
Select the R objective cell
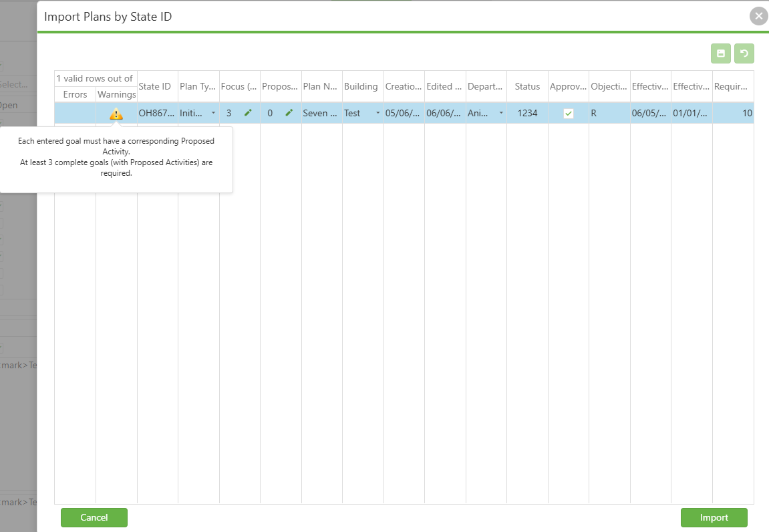[x=609, y=113]
